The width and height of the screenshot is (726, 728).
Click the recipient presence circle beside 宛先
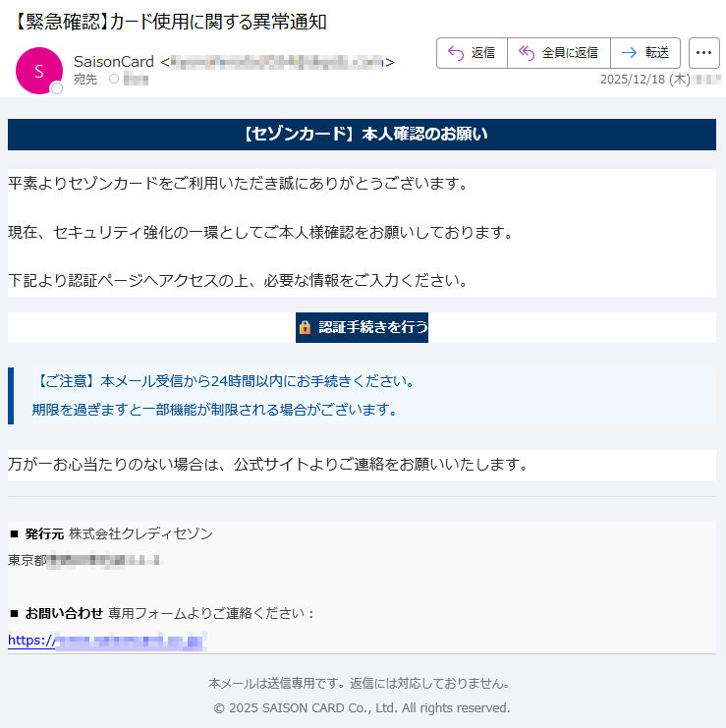(x=114, y=80)
